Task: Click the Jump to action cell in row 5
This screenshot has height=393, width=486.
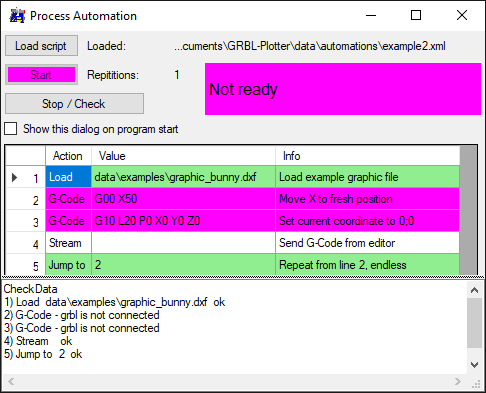Action: coord(68,265)
